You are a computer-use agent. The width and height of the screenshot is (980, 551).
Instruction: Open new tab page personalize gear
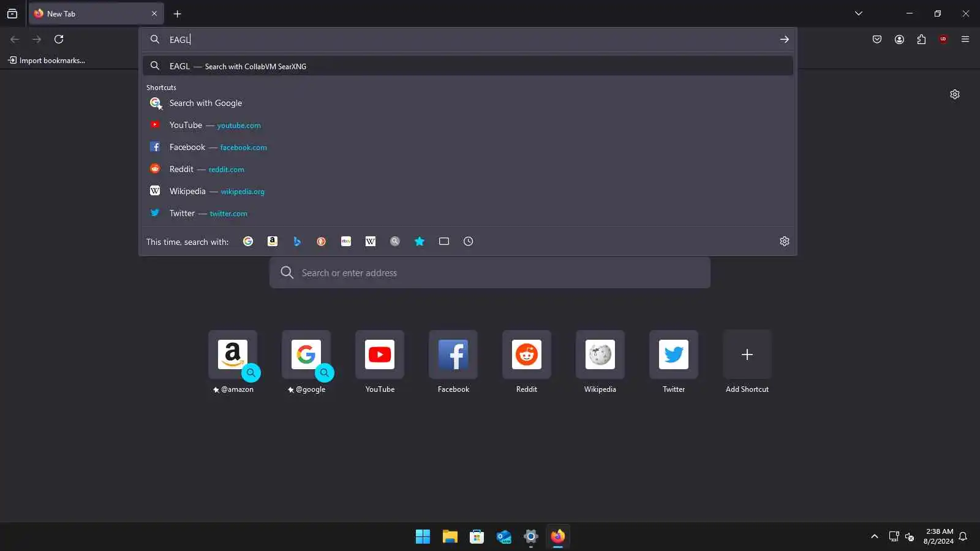tap(955, 94)
